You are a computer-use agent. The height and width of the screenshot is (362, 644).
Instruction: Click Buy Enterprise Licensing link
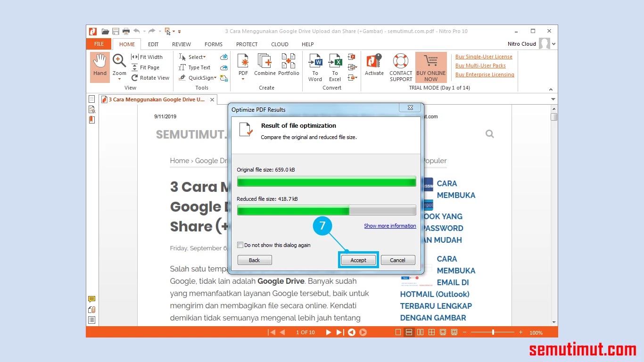coord(485,74)
